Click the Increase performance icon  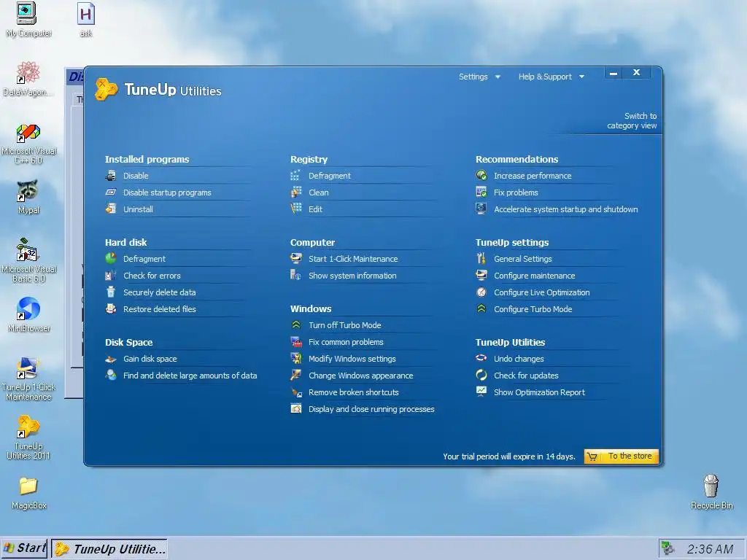tap(481, 176)
